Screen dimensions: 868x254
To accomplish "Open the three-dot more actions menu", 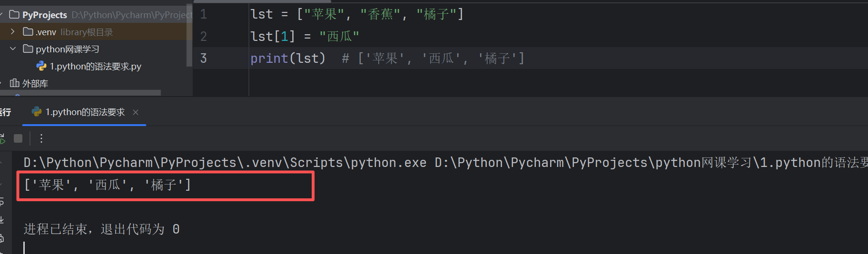I will click(x=41, y=138).
